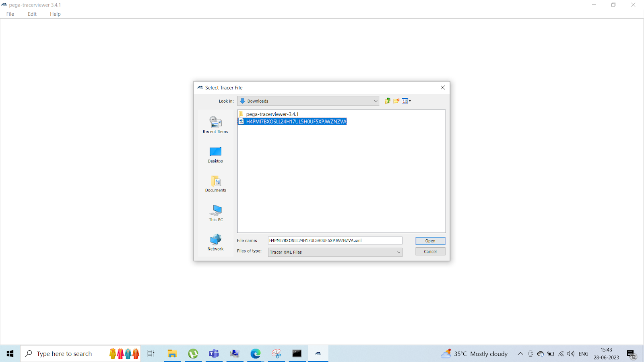This screenshot has height=362, width=644.
Task: Open the notification center icon
Action: [632, 354]
